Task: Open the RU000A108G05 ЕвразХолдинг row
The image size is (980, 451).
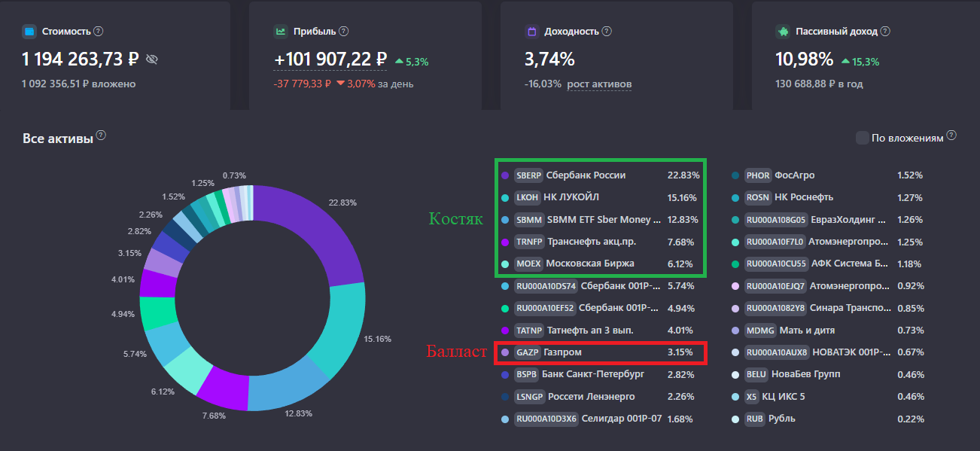Action: (x=826, y=220)
